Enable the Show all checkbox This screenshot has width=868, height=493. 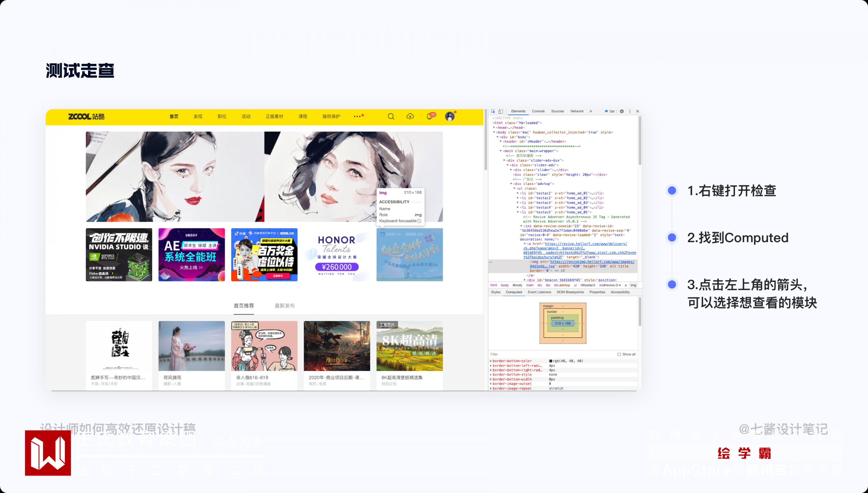click(x=619, y=354)
